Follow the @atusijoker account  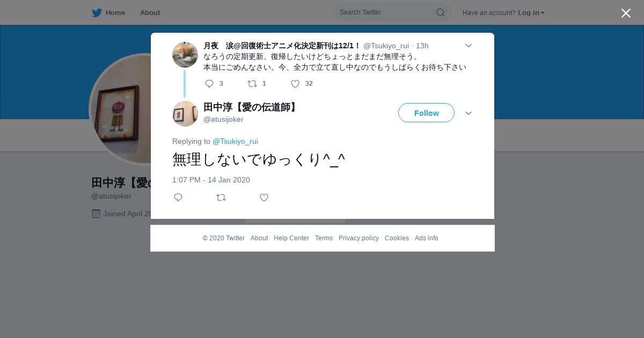[x=426, y=113]
